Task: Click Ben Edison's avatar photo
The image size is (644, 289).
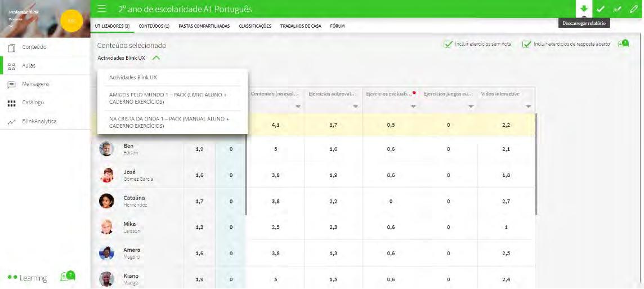Action: (107, 149)
